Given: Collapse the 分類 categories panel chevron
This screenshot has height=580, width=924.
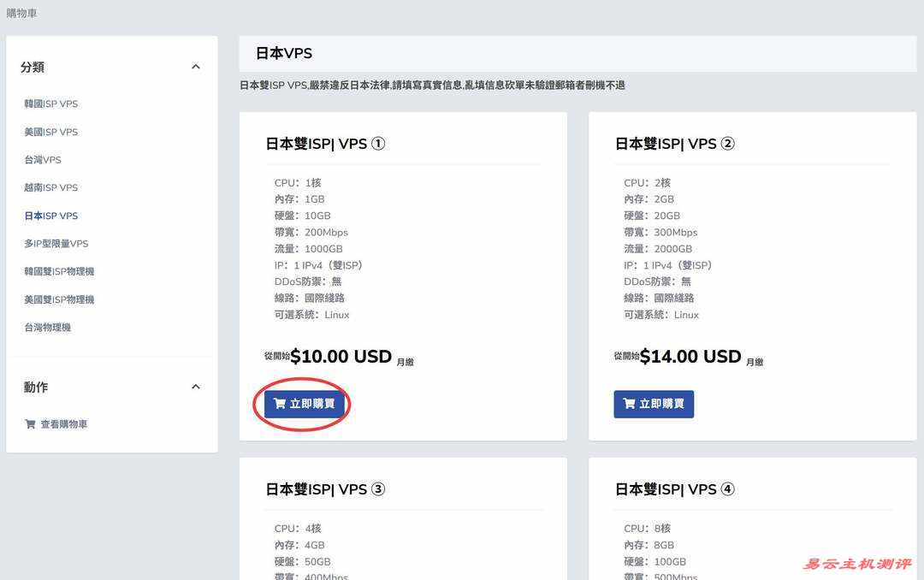Looking at the screenshot, I should click(196, 67).
